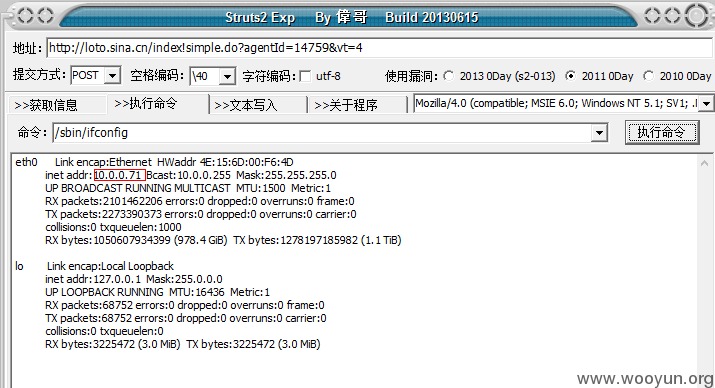The height and width of the screenshot is (388, 715).
Task: Switch to the 执行命令 tab
Action: click(x=157, y=103)
